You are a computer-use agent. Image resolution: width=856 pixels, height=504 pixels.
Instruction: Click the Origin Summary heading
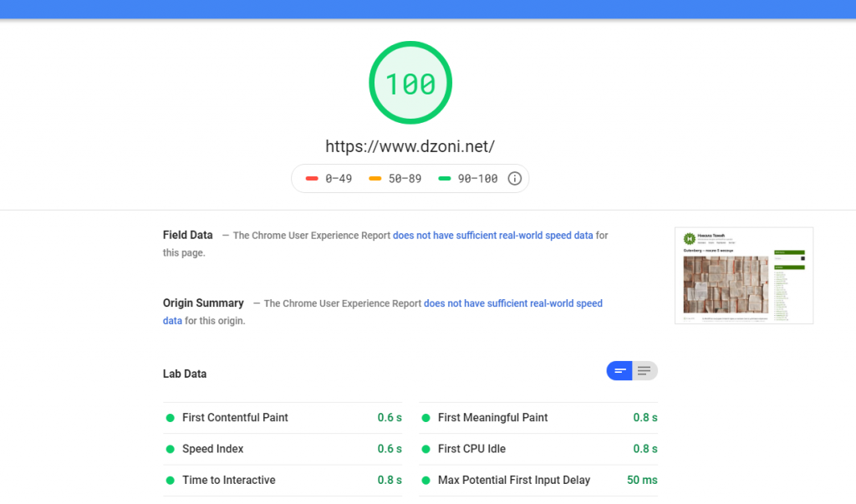203,303
